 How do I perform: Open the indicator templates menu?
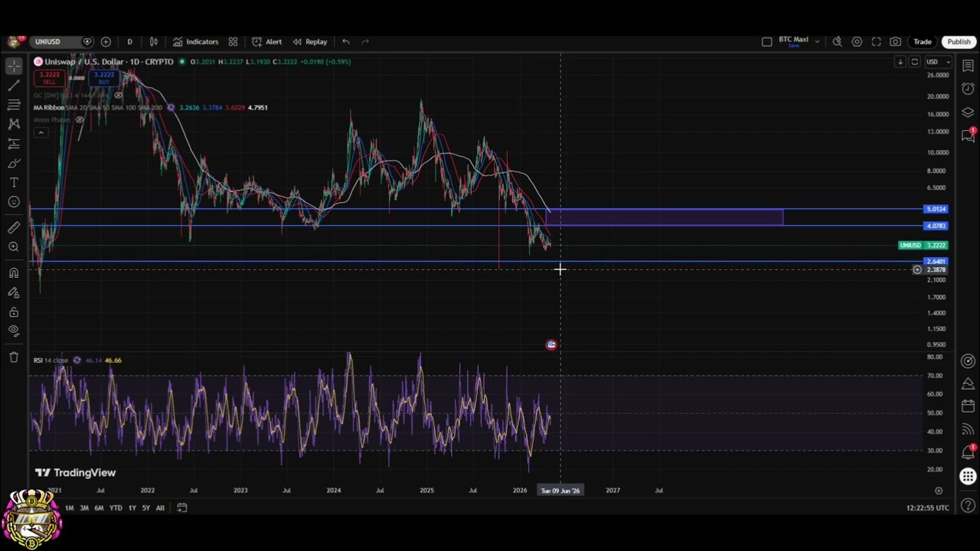233,41
